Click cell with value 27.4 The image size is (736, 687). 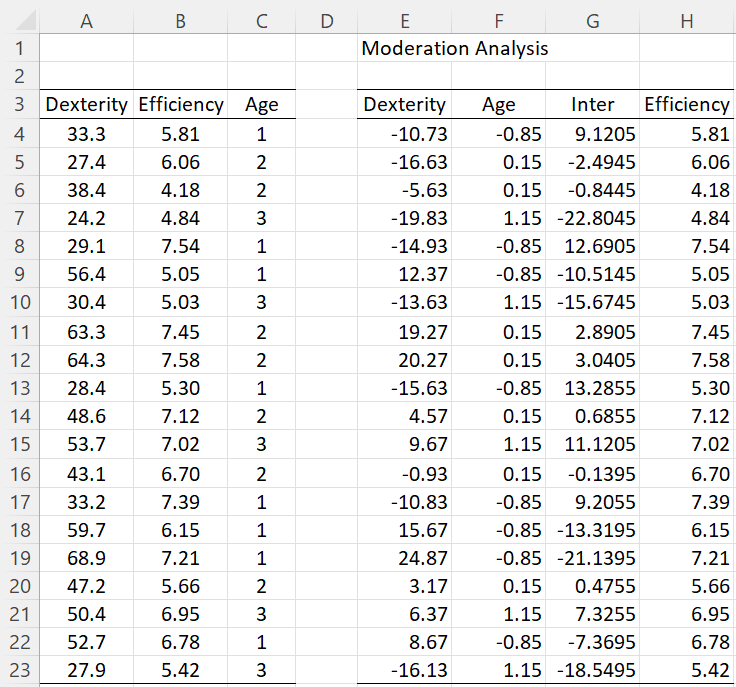[86, 162]
